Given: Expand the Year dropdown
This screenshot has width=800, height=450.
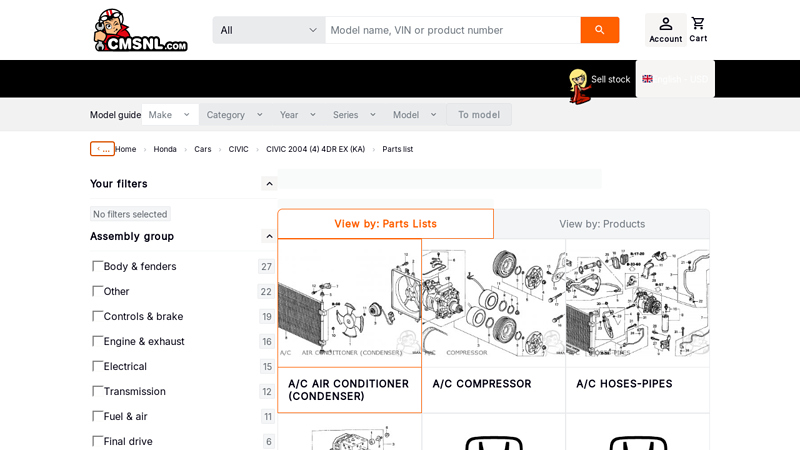Looking at the screenshot, I should (298, 115).
